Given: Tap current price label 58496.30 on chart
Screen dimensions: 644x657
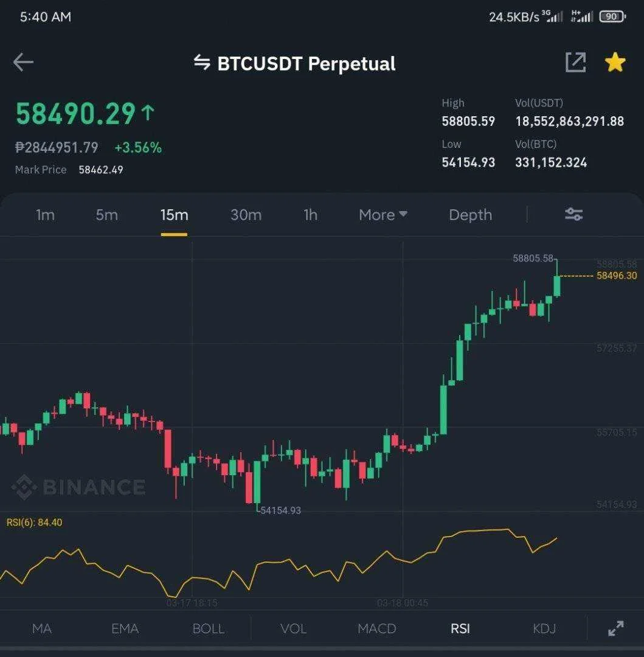Looking at the screenshot, I should click(x=617, y=276).
